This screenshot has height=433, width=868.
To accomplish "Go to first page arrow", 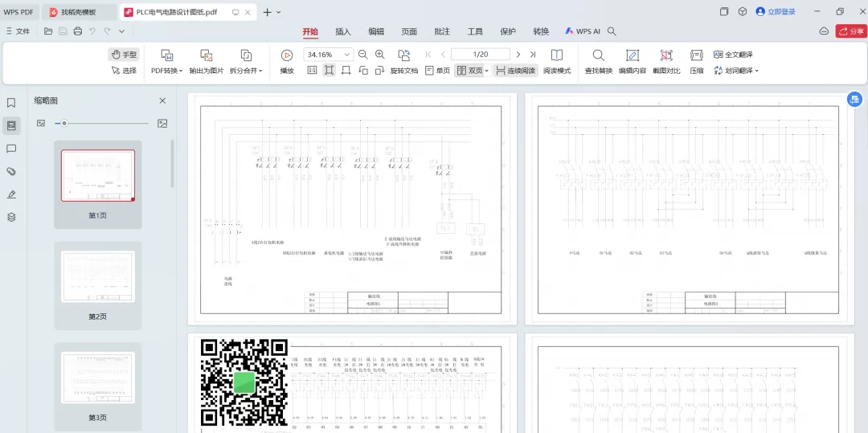I will (428, 54).
